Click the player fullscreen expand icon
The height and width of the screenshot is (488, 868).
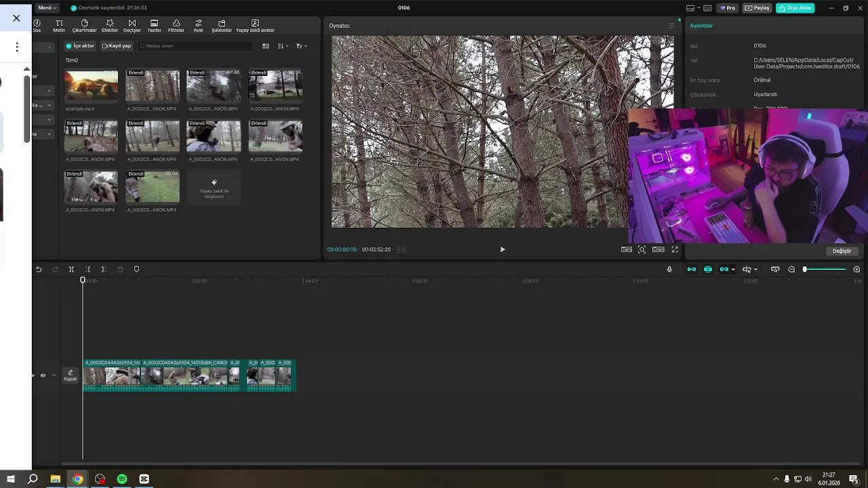(x=675, y=249)
